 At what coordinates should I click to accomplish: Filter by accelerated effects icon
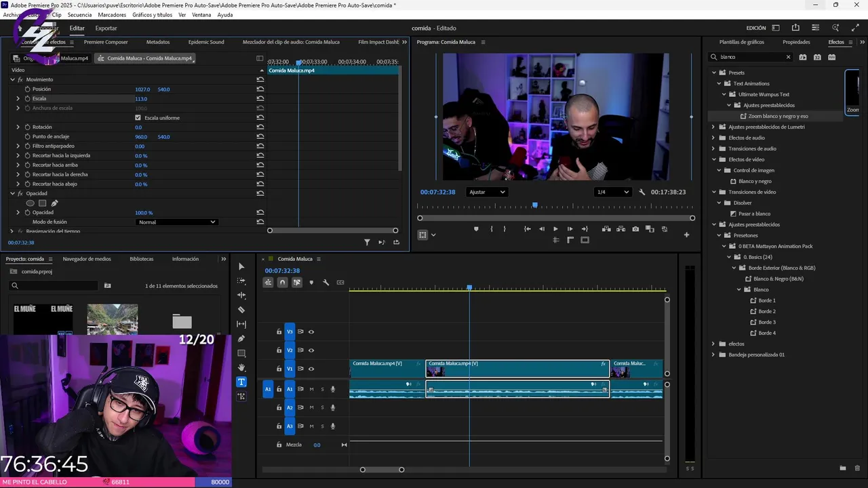tap(803, 57)
